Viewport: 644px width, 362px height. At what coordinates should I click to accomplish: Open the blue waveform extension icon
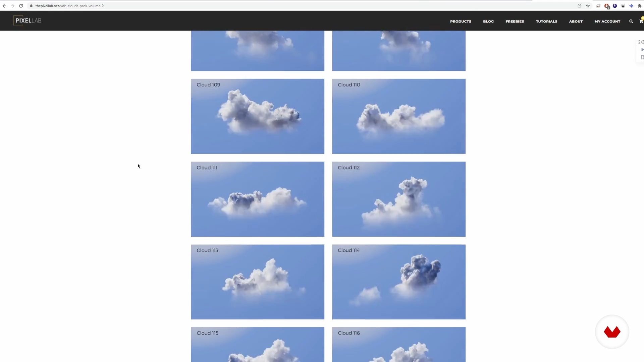[631, 6]
